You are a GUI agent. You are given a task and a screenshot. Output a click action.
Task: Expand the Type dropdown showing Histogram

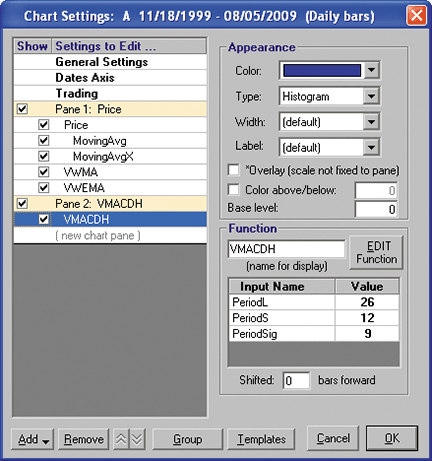tap(371, 97)
